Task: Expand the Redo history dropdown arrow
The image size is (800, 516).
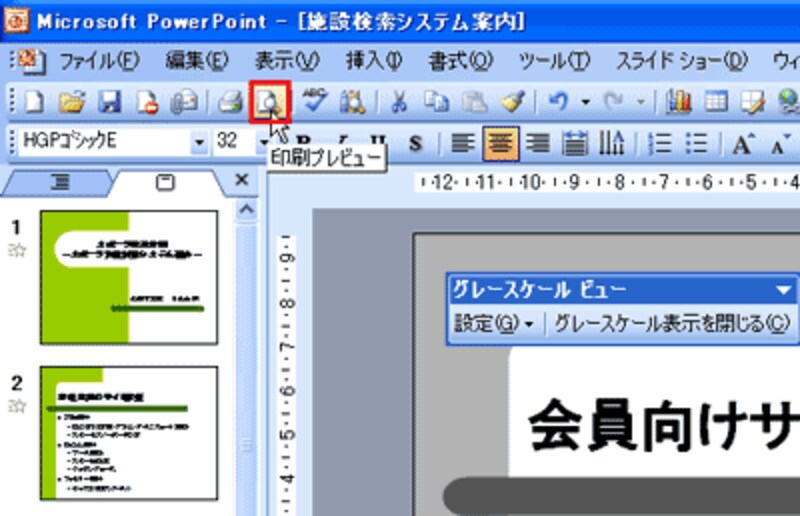Action: click(x=641, y=102)
